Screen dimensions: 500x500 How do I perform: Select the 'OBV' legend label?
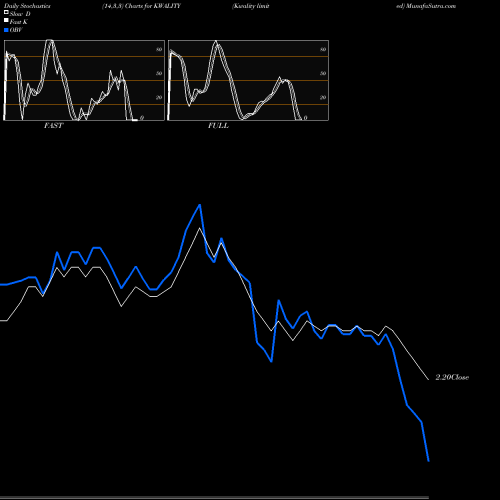(16, 30)
